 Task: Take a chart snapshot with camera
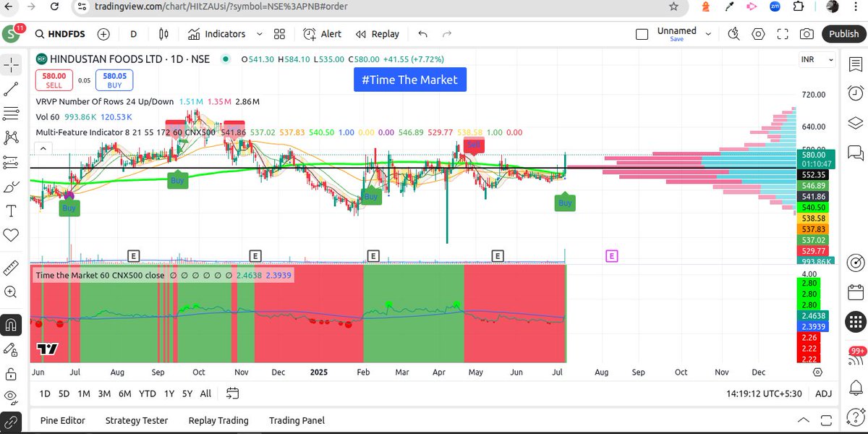(x=807, y=34)
